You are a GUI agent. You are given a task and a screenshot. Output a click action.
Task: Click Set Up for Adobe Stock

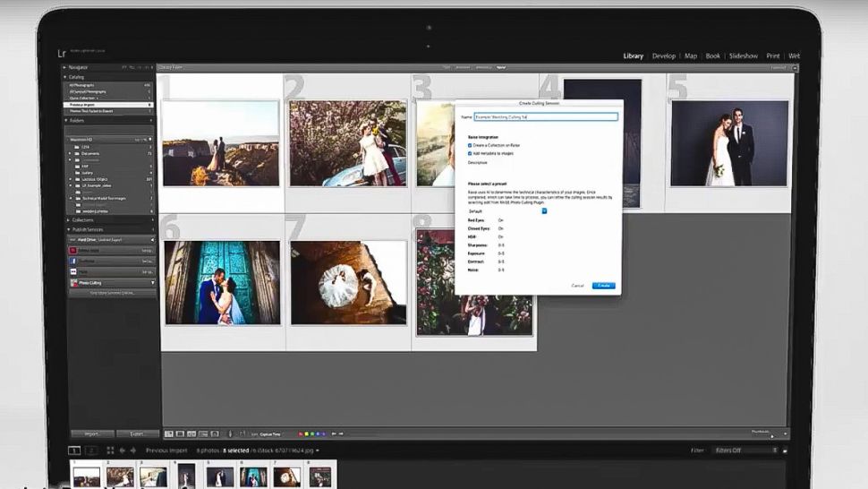point(147,250)
